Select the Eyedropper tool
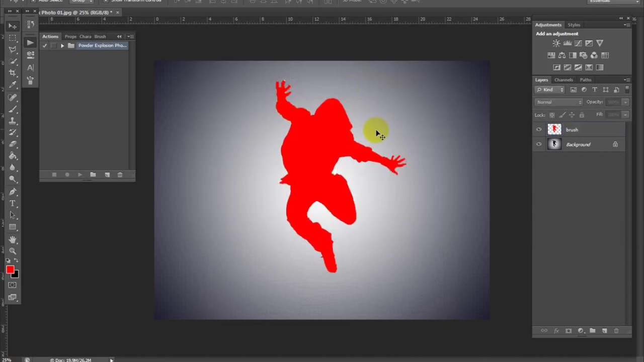 tap(13, 84)
